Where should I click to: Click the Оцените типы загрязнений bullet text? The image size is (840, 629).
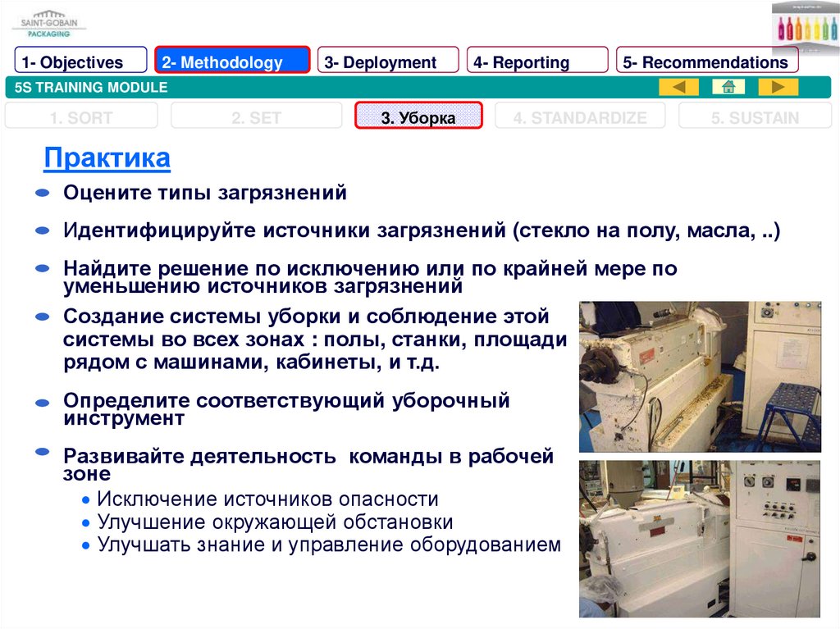(x=205, y=194)
